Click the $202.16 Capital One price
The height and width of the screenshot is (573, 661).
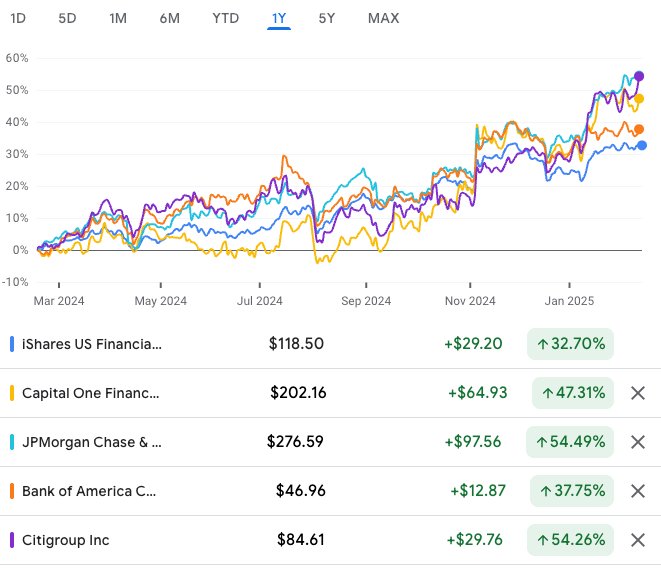(x=298, y=393)
